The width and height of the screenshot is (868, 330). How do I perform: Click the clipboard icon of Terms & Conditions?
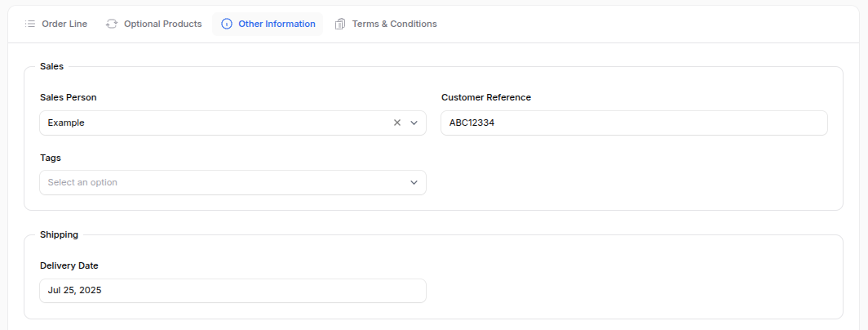point(340,24)
